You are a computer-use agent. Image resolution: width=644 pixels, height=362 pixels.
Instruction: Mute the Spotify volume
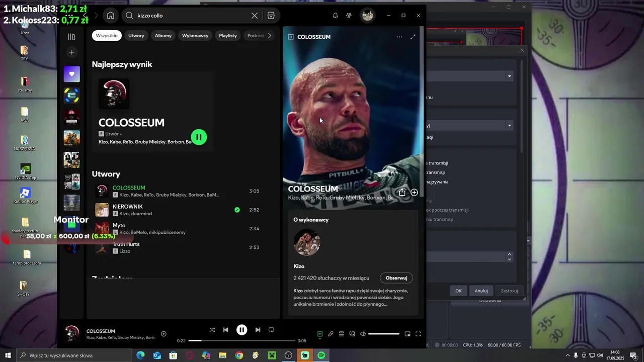pos(363,334)
